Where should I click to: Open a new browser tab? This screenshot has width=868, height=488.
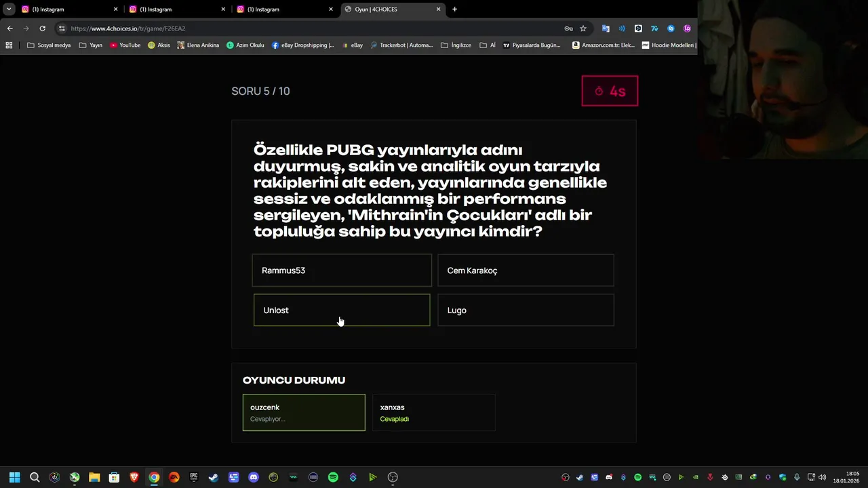pos(454,9)
